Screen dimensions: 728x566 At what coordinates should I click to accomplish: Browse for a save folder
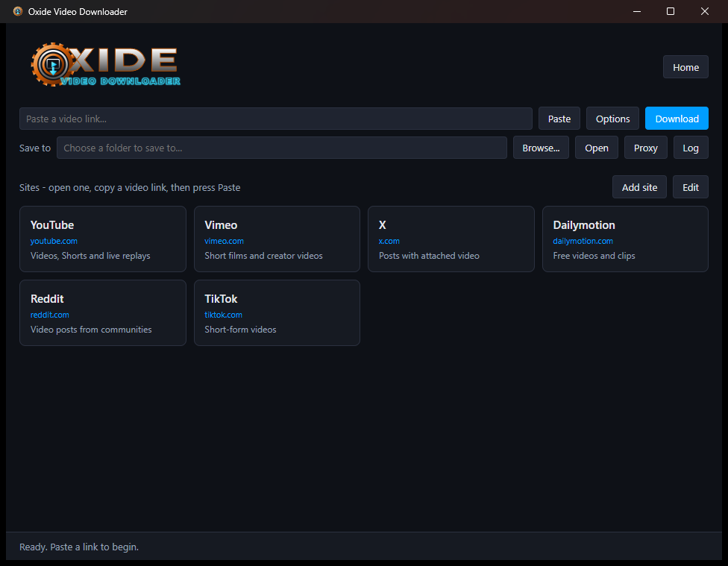click(541, 148)
